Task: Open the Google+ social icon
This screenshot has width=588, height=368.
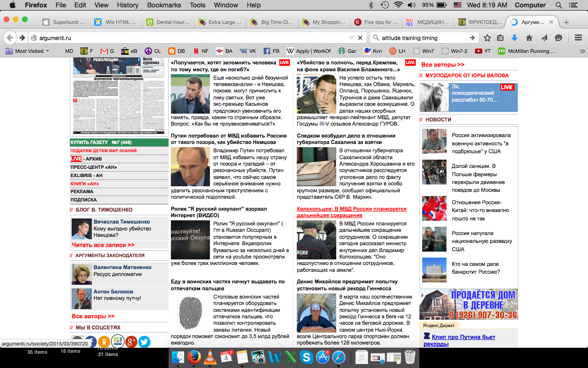Action: [131, 341]
